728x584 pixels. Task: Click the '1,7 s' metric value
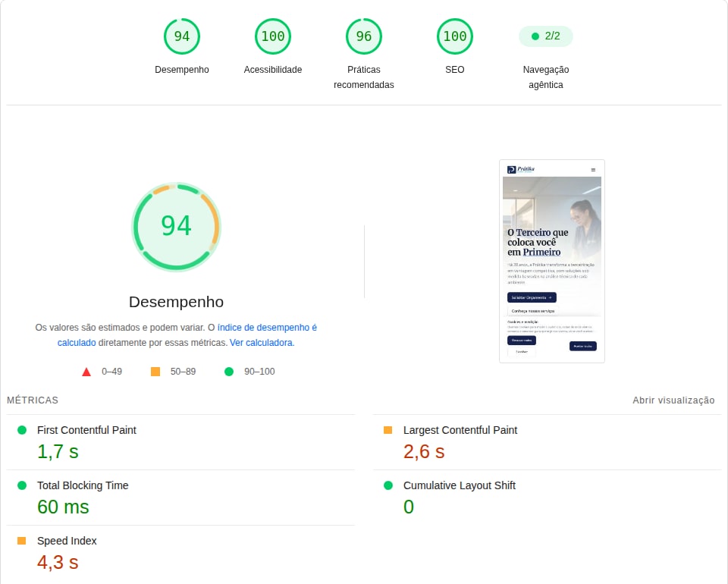pos(58,452)
